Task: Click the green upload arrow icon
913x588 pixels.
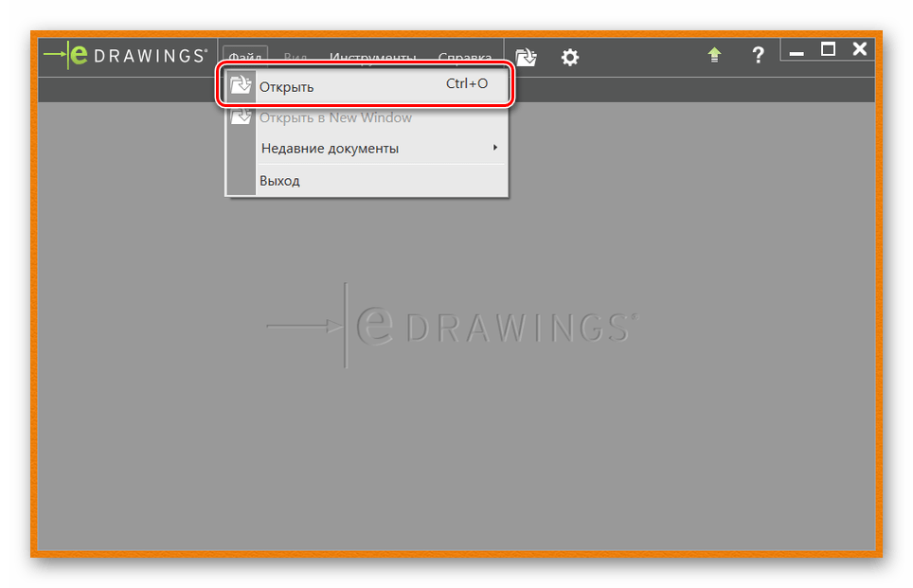Action: coord(715,56)
